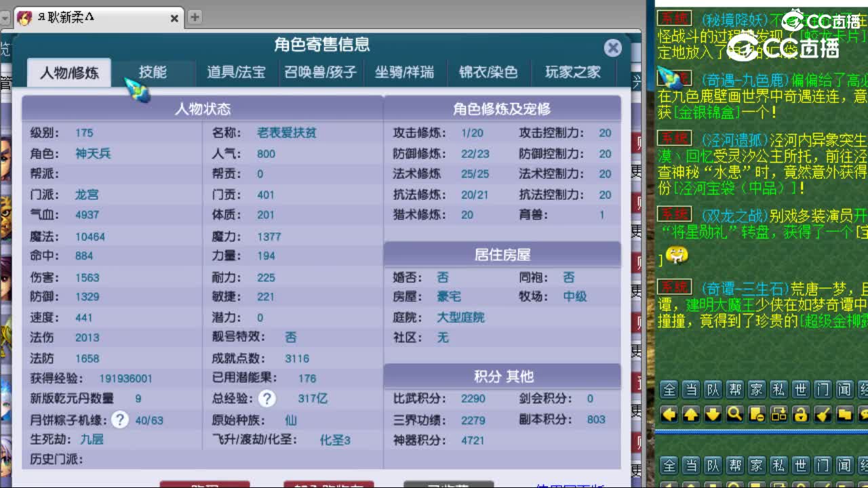The width and height of the screenshot is (868, 488).
Task: Click the 月饼粽子机缘 value 40/63
Action: point(149,420)
